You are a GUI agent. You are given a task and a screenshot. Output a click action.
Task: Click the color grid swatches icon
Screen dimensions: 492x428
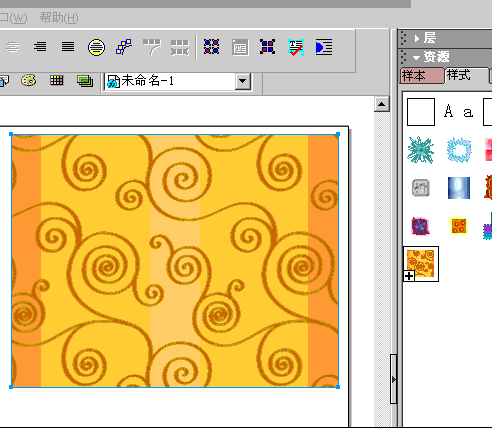pos(57,80)
